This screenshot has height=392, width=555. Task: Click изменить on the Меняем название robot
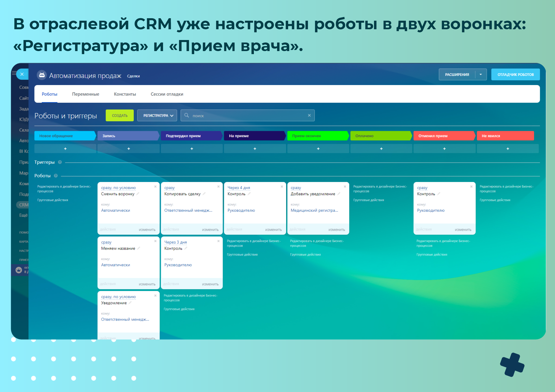147,284
